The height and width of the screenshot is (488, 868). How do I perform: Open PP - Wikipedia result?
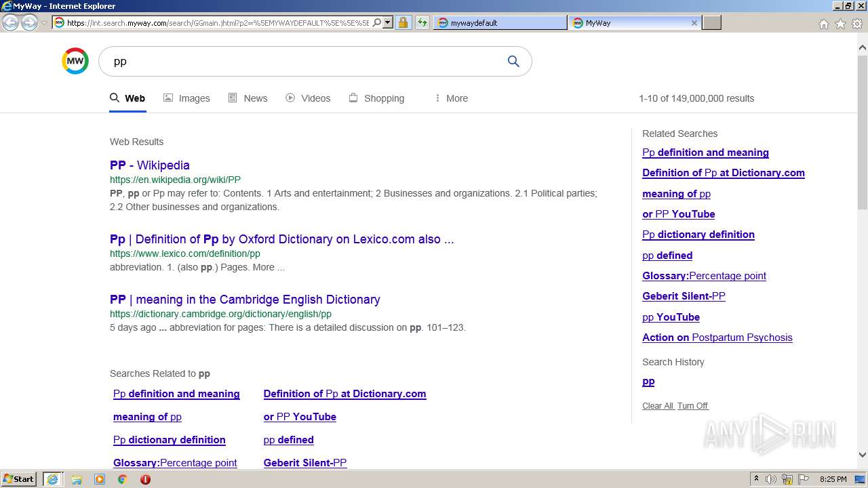pos(150,165)
